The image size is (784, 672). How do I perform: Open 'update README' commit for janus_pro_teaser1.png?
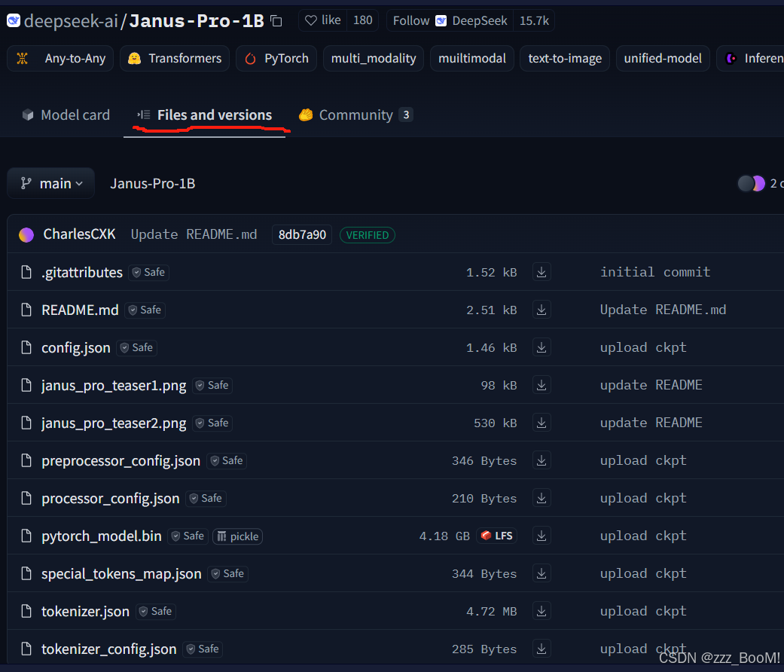[x=651, y=385]
